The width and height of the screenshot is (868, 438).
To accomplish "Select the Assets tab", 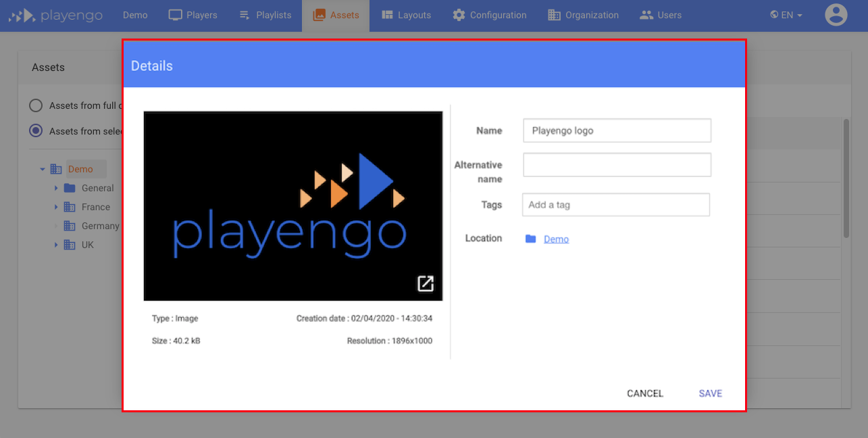I will point(336,15).
